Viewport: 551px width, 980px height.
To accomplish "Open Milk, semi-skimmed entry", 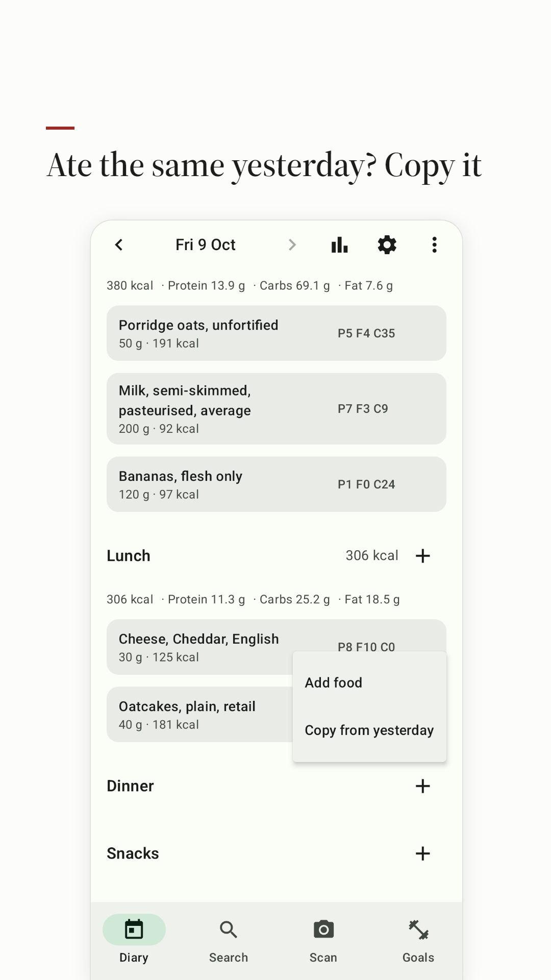I will (277, 409).
